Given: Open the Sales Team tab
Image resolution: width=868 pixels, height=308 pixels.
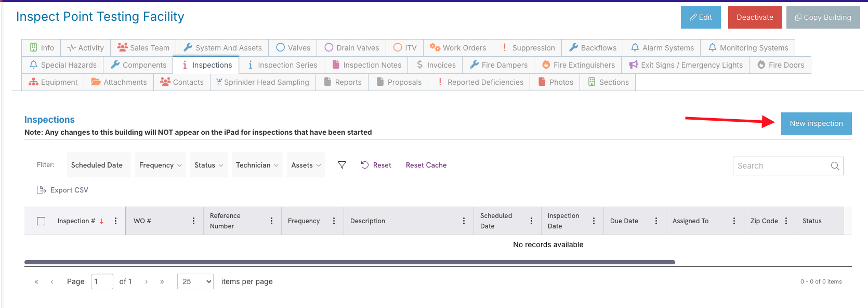Looking at the screenshot, I should pos(143,48).
